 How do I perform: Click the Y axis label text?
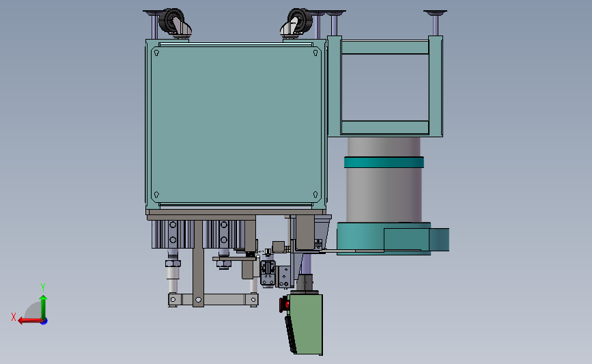pos(42,288)
